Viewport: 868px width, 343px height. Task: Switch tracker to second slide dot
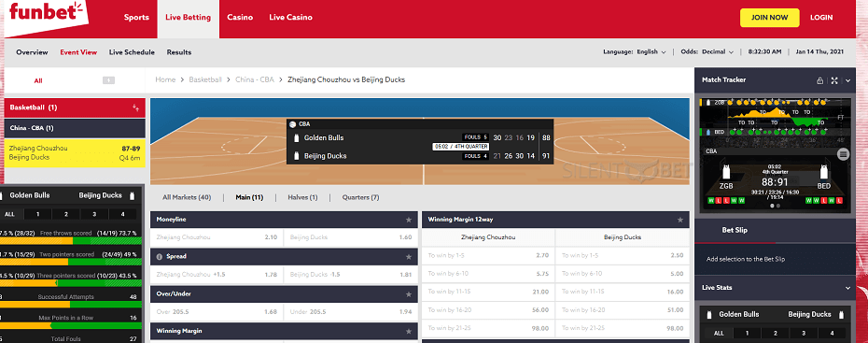[778, 206]
